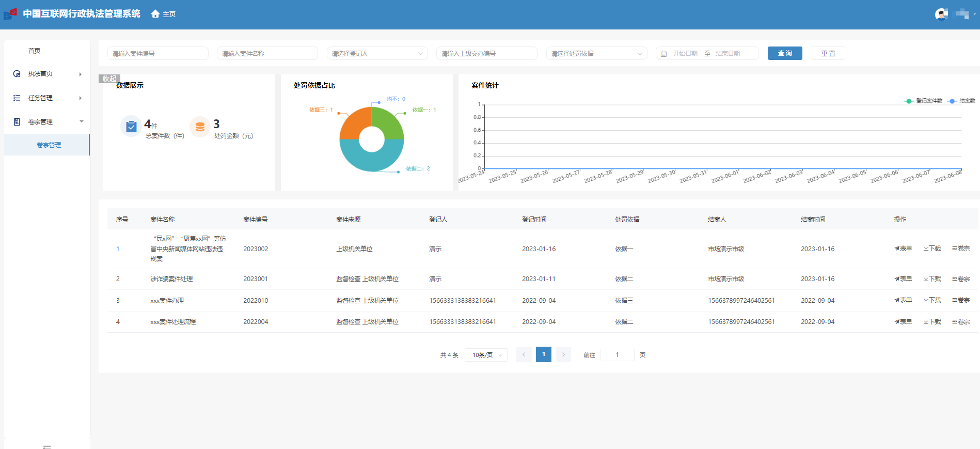
Task: Click the 开始日期 date field
Action: (x=685, y=54)
